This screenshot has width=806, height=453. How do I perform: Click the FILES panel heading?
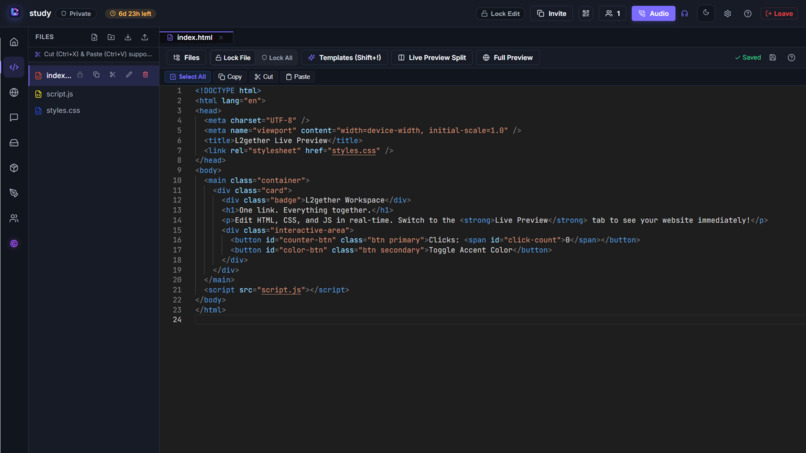tap(45, 37)
